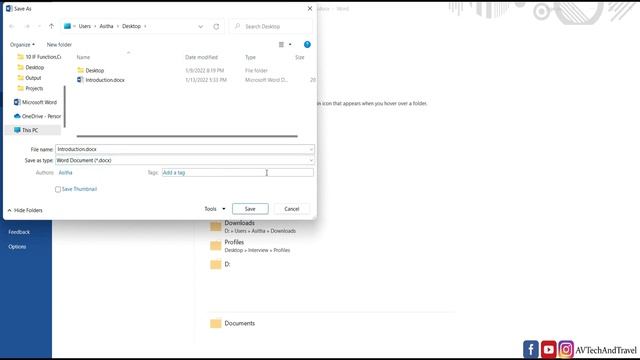Click the file list horizontal scrollbar
The height and width of the screenshot is (360, 640).
[x=187, y=136]
